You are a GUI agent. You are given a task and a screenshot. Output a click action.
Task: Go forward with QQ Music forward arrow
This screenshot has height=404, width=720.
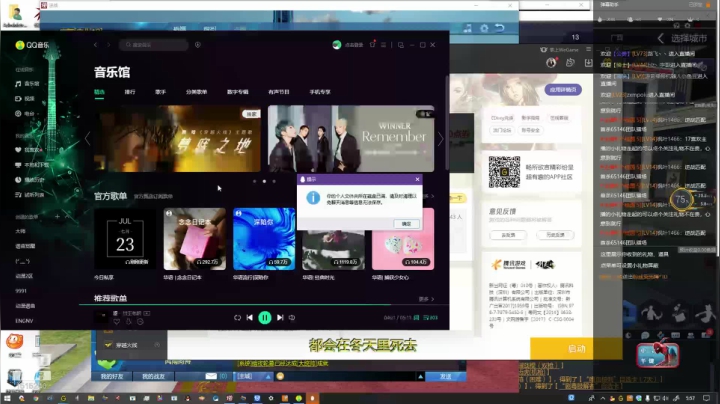[109, 45]
